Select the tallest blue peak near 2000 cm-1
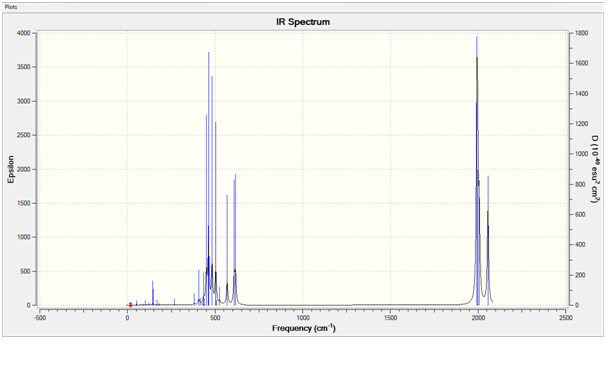The width and height of the screenshot is (606, 386). (x=477, y=170)
